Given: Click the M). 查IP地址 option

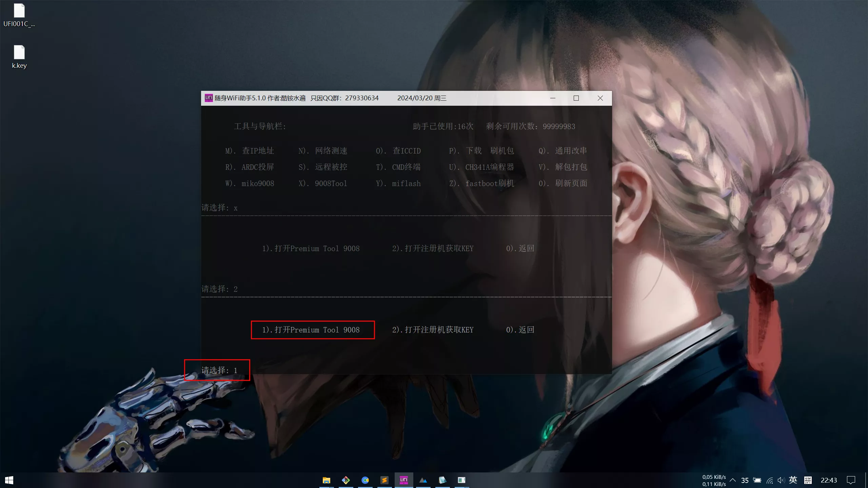Looking at the screenshot, I should pos(250,151).
